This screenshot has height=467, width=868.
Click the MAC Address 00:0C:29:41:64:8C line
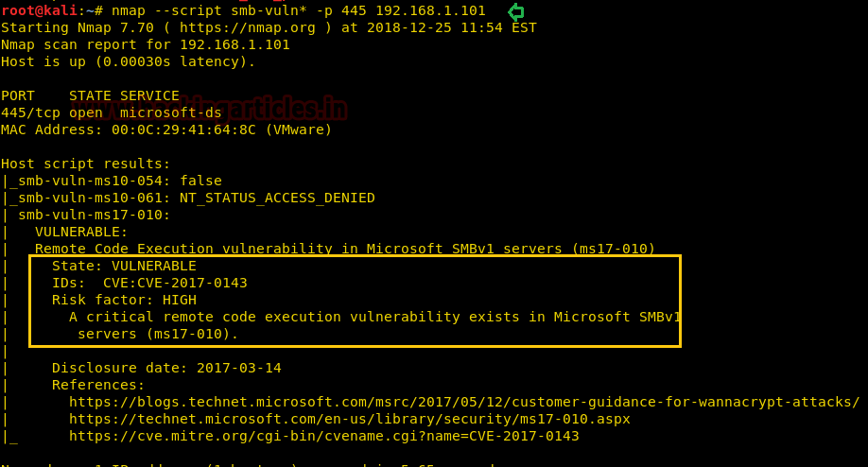(x=166, y=130)
